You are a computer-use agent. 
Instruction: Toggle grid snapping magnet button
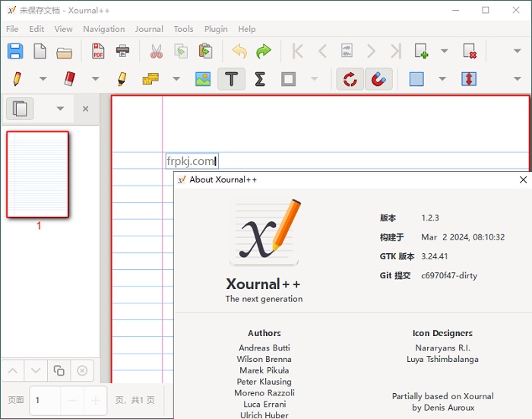click(x=378, y=79)
